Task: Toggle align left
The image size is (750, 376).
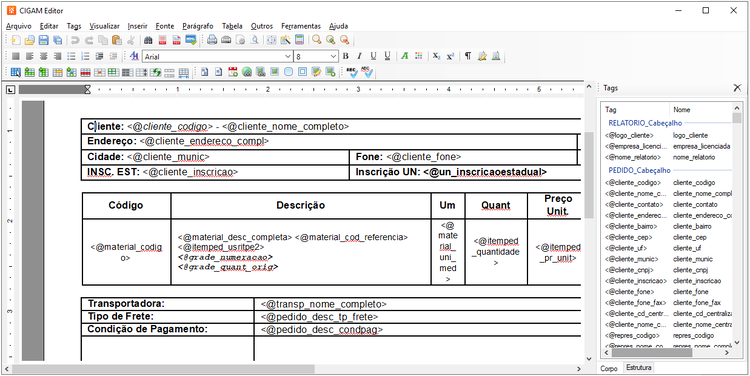Action: 30,56
